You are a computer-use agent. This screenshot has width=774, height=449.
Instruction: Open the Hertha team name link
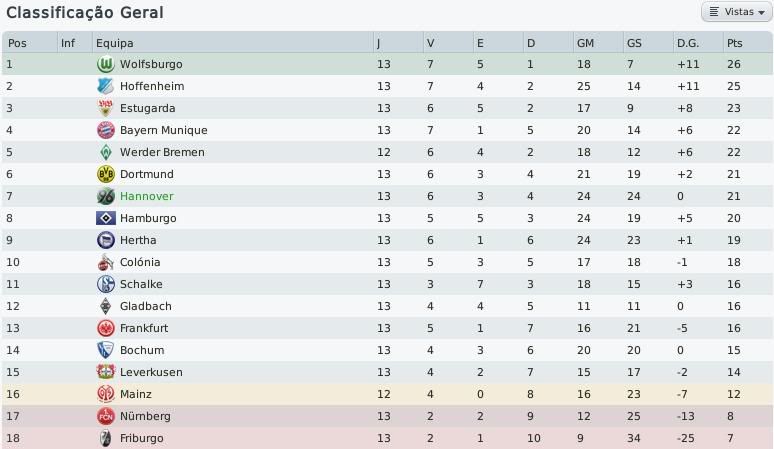click(x=138, y=240)
